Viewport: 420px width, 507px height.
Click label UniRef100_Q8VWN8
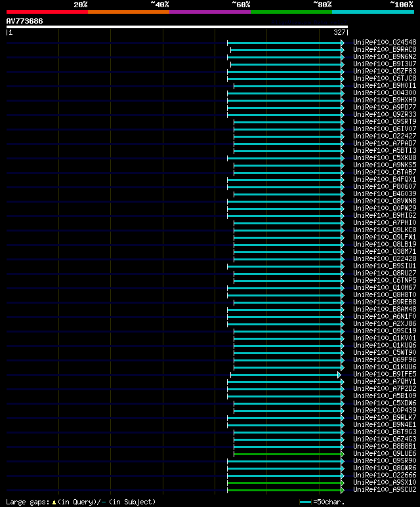[385, 201]
